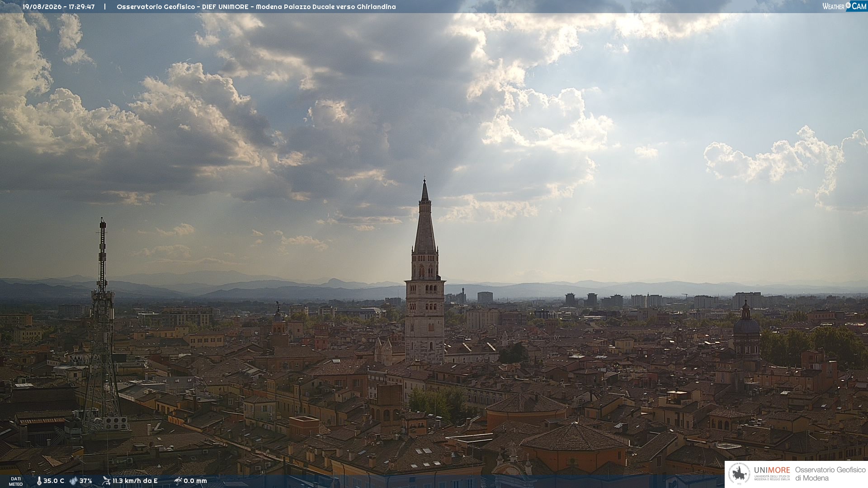Click the thermometer temperature icon
The image size is (868, 488).
coord(39,481)
